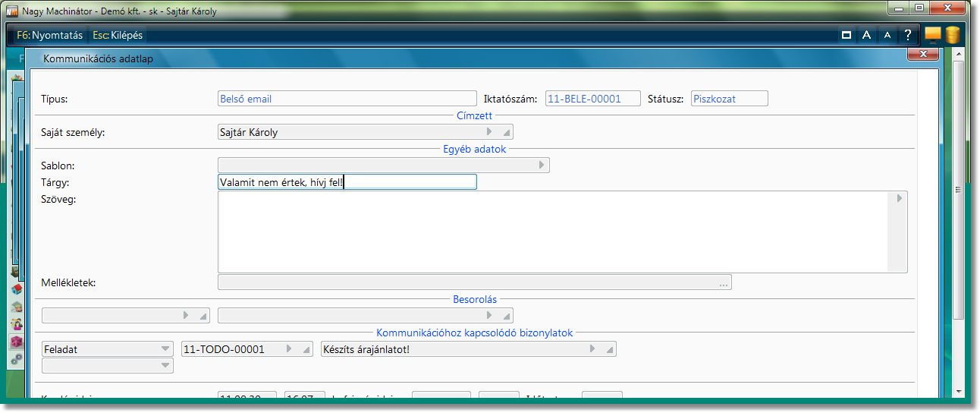Open the lookup arrow on 11-TODO-00001
The height and width of the screenshot is (413, 980).
coord(289,349)
